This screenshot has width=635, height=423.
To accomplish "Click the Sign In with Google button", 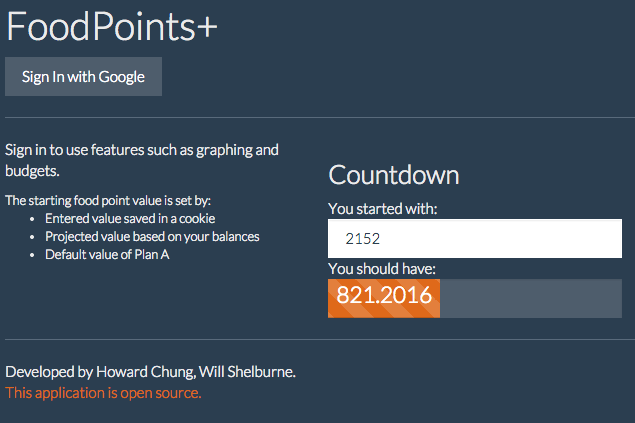I will tap(83, 77).
